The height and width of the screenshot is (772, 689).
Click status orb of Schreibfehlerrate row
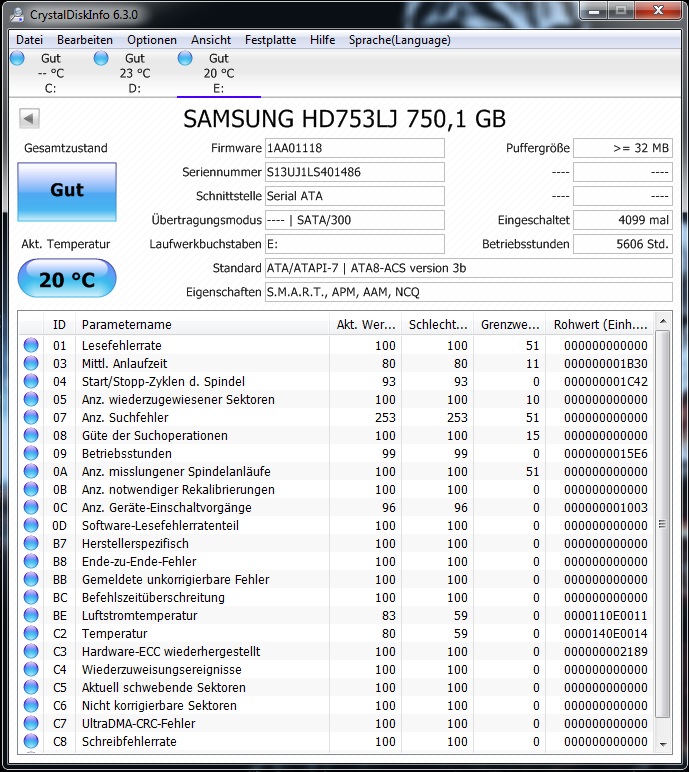coord(31,741)
